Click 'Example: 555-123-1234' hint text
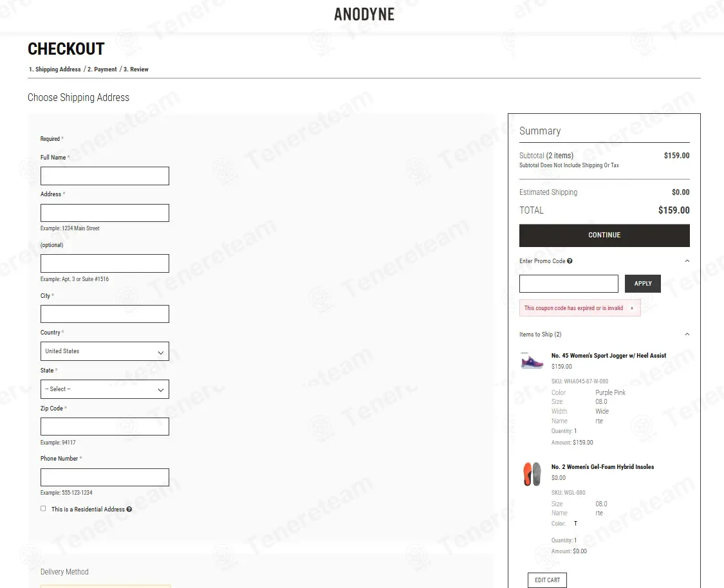724x588 pixels. 66,492
